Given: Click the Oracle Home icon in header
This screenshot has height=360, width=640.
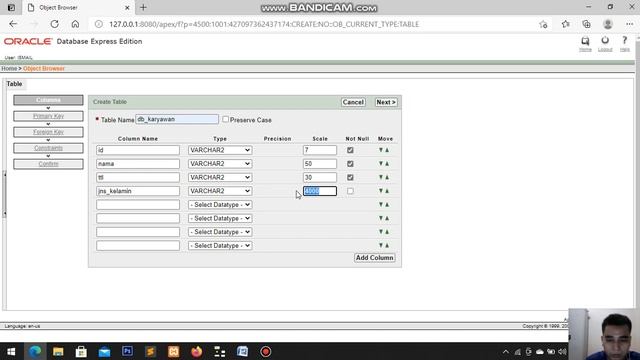Looking at the screenshot, I should point(585,41).
